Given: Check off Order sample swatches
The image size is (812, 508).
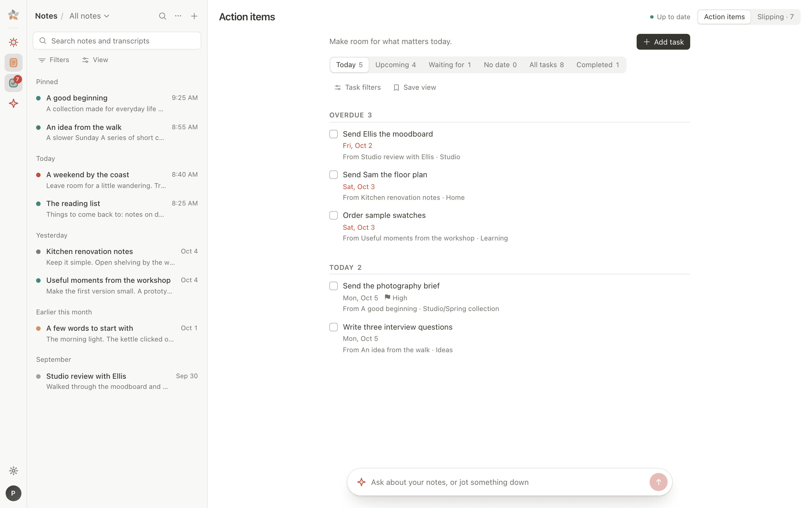Looking at the screenshot, I should point(334,215).
